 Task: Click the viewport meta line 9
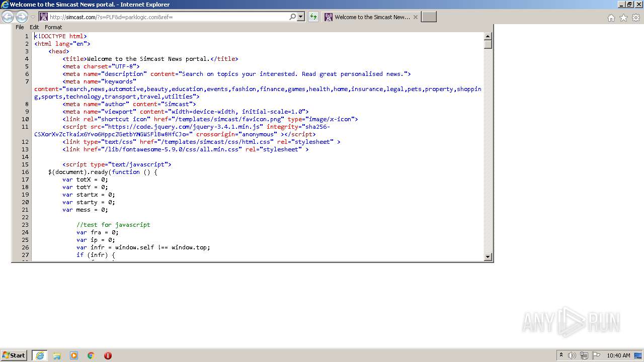pyautogui.click(x=186, y=112)
